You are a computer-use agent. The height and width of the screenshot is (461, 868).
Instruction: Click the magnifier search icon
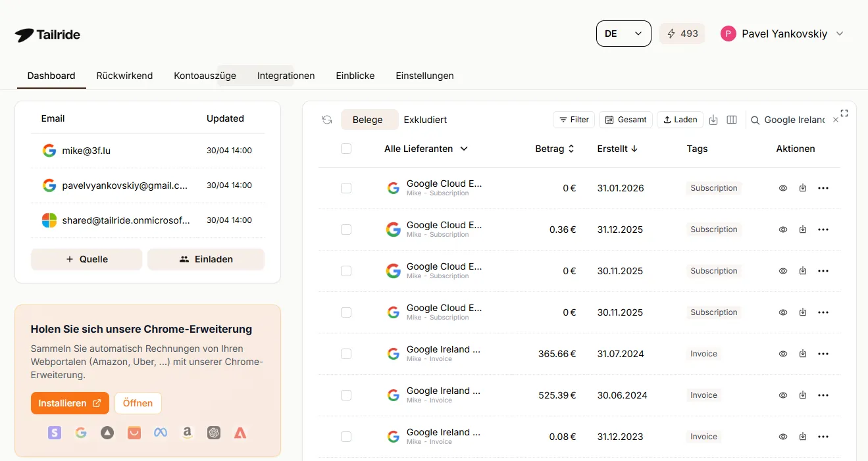click(x=755, y=120)
